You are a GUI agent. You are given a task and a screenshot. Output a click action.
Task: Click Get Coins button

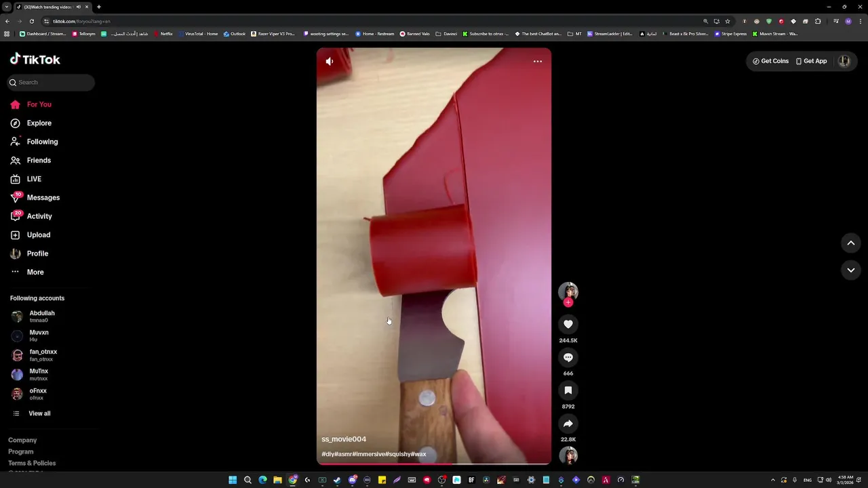[770, 61]
